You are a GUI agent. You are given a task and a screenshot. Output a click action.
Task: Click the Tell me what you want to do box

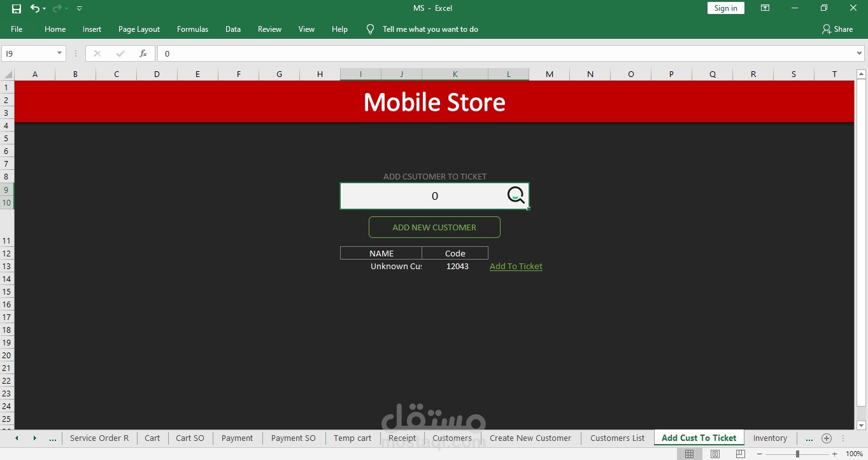point(430,29)
